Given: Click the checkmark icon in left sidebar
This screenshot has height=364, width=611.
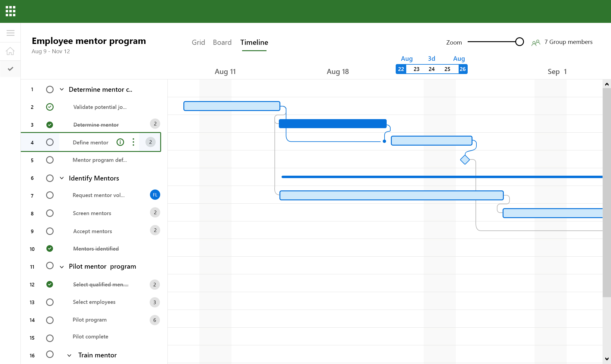Looking at the screenshot, I should point(11,68).
